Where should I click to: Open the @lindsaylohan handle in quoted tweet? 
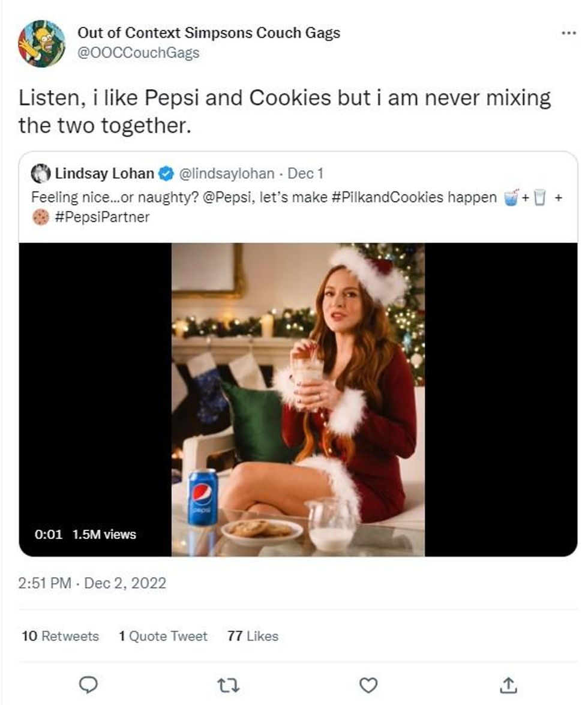(227, 174)
